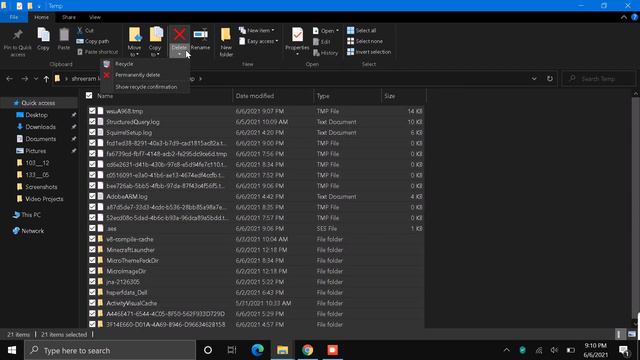This screenshot has height=360, width=640.
Task: Click the Search Temp field
Action: [x=599, y=79]
